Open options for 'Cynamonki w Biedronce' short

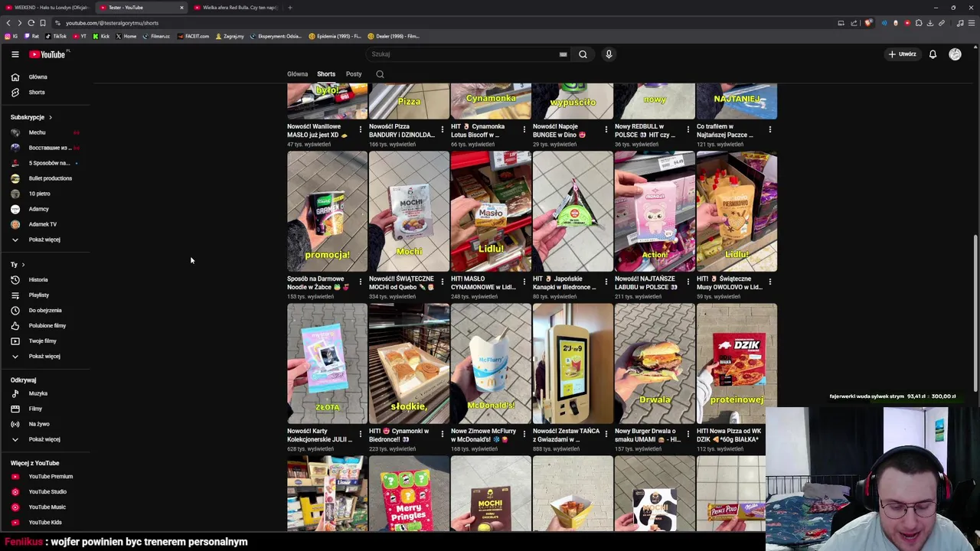tap(443, 434)
